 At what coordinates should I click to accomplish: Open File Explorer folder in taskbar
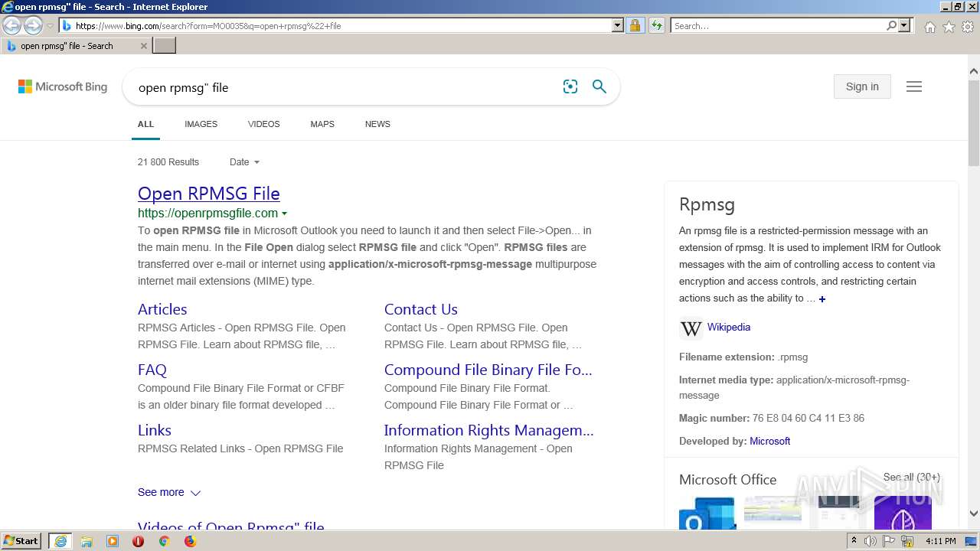pyautogui.click(x=87, y=541)
